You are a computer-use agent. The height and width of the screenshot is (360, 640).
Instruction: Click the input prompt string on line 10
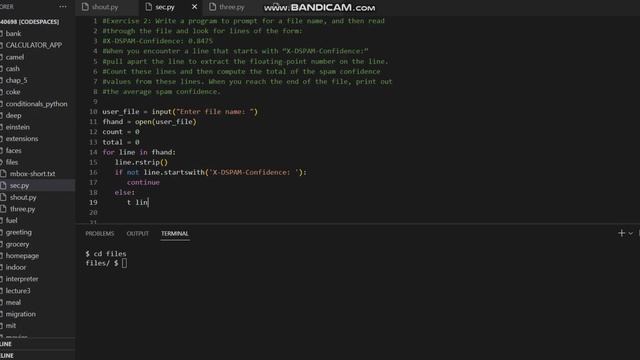point(215,111)
